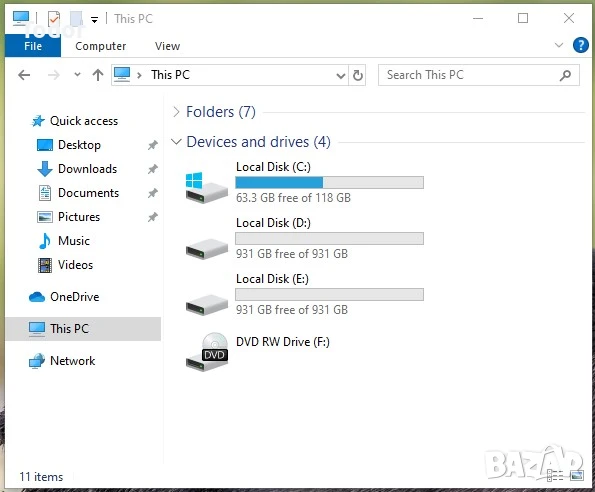Refresh the This PC view
595x492 pixels.
pos(357,75)
